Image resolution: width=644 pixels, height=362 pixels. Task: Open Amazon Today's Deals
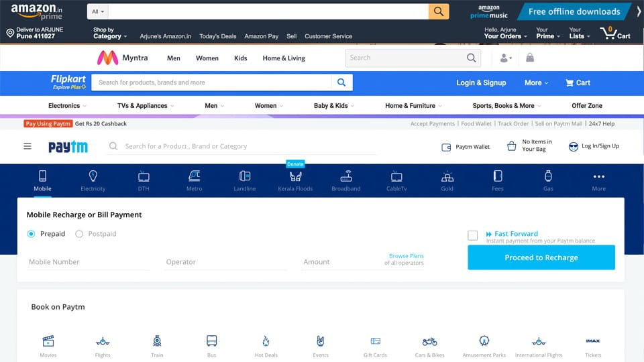click(217, 36)
